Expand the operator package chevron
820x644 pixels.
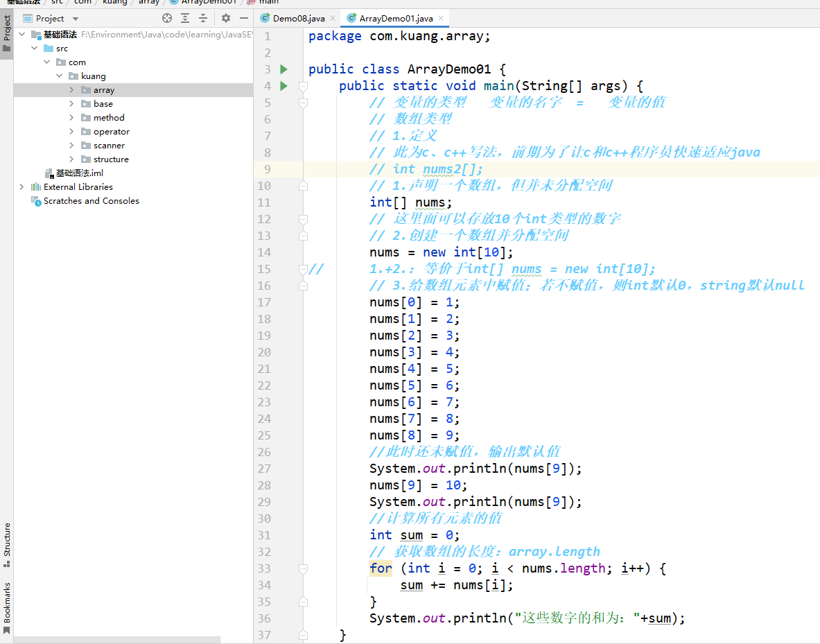[71, 131]
